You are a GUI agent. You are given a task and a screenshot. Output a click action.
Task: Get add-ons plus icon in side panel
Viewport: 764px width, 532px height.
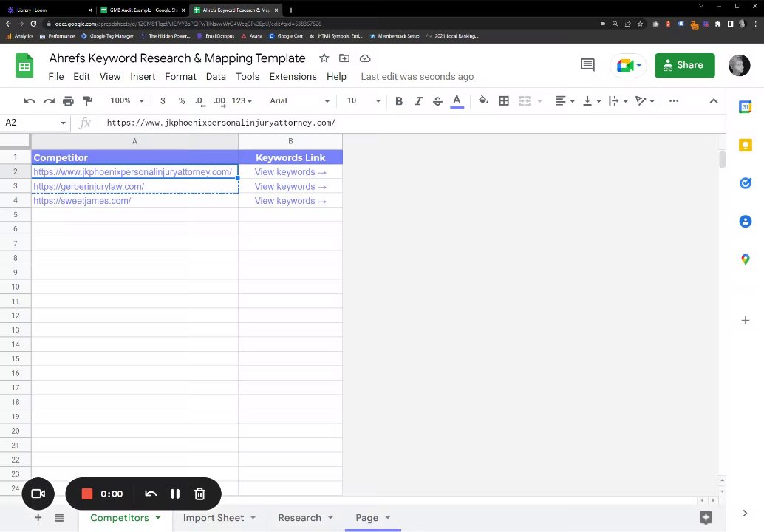click(745, 321)
